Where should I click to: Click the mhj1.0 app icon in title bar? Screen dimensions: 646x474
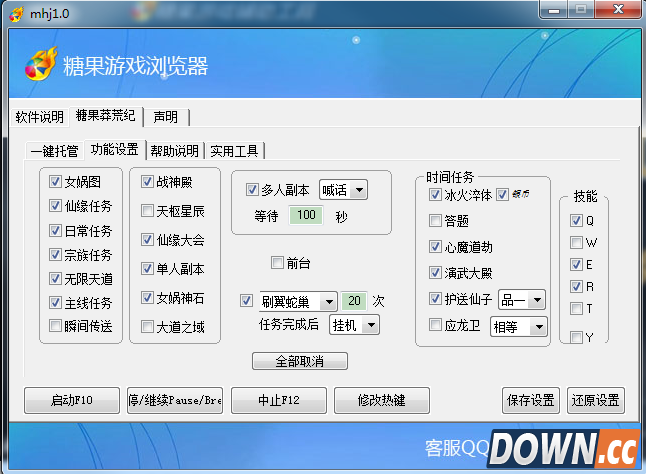tap(16, 14)
